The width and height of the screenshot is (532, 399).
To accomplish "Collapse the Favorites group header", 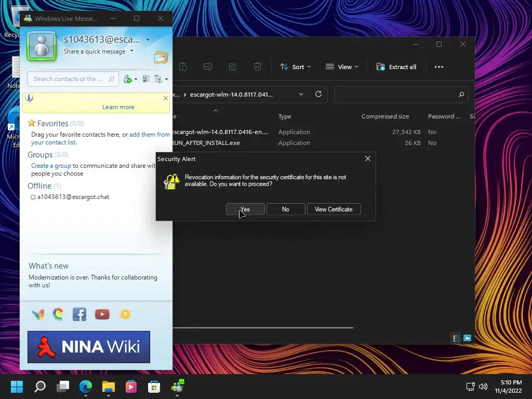I will (52, 124).
